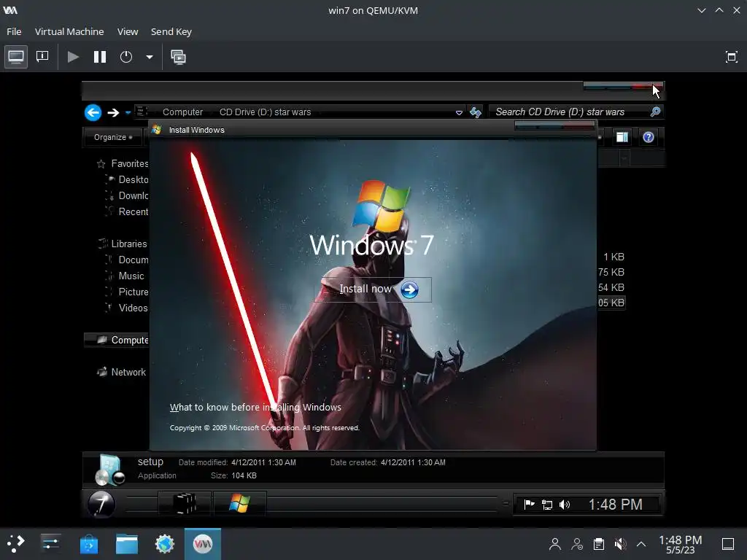Click the Show Desktop host button
This screenshot has width=747, height=560.
727,544
